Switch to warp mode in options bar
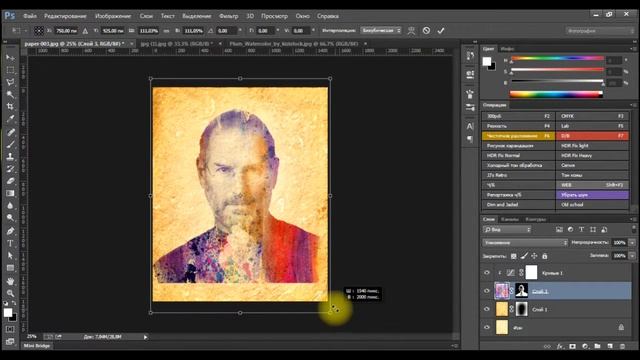 [x=411, y=31]
